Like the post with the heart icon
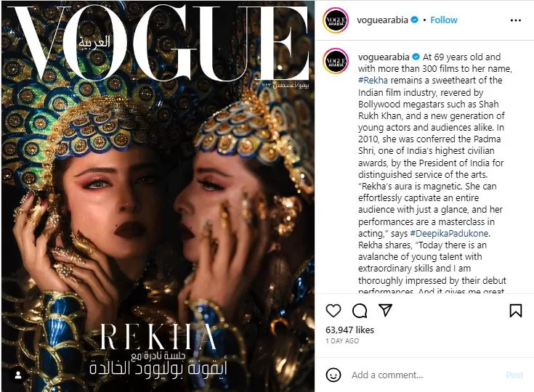534x392 pixels. 333,311
